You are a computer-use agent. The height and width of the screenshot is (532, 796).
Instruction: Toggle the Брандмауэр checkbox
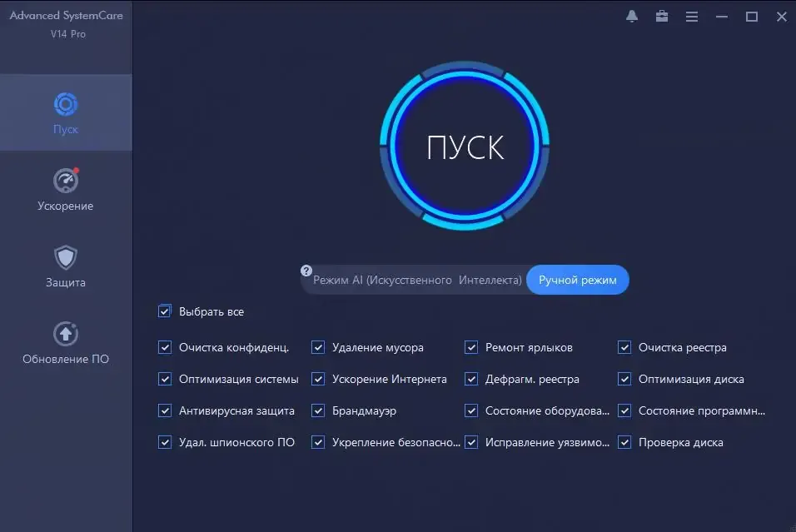(x=318, y=410)
